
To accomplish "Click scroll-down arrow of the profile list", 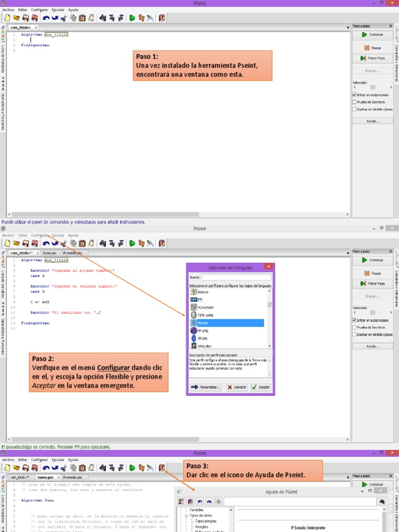I will [269, 345].
